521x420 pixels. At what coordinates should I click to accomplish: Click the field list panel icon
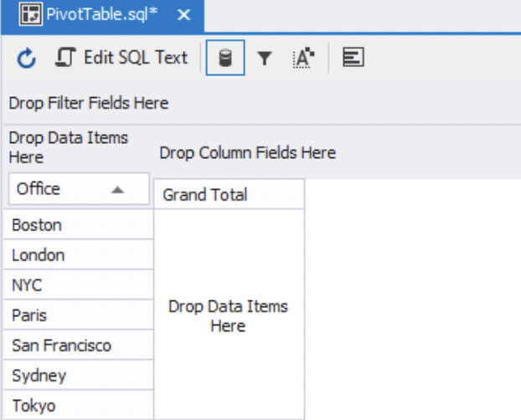[x=353, y=59]
